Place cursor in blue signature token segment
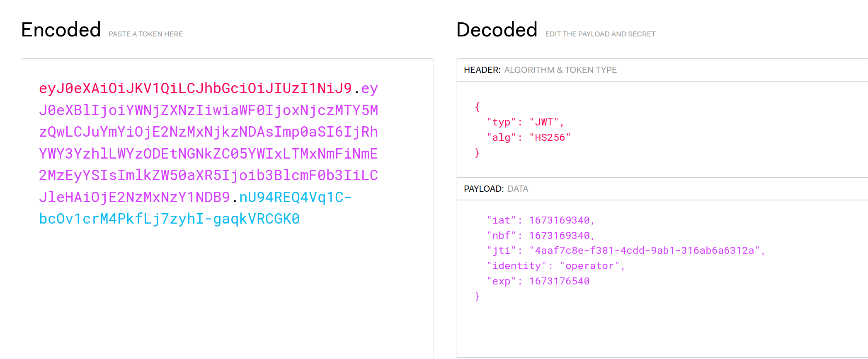 point(169,219)
